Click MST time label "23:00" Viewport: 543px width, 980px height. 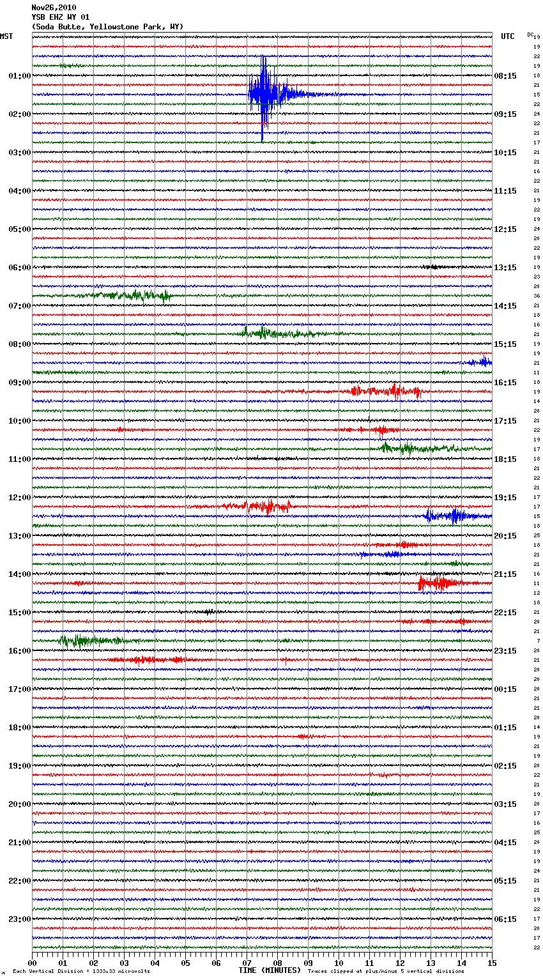[x=19, y=919]
